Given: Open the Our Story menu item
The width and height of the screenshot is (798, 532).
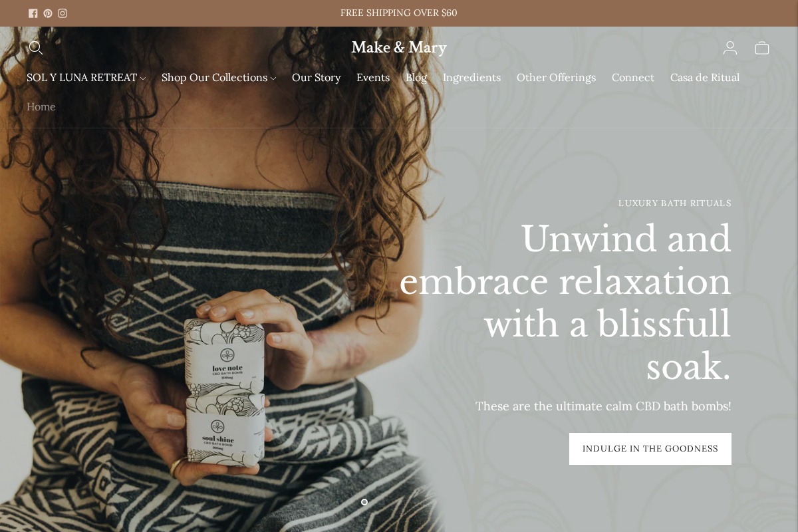Looking at the screenshot, I should coord(317,78).
